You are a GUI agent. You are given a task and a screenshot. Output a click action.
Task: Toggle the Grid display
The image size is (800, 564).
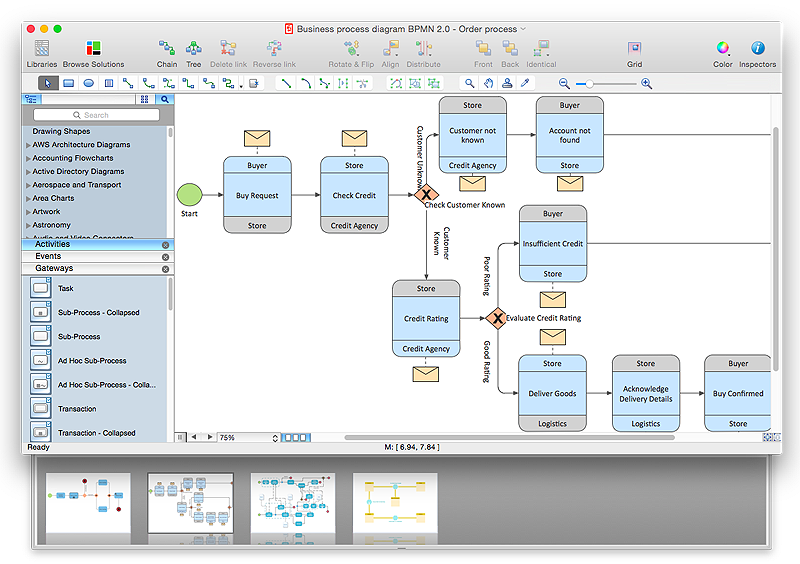point(634,54)
